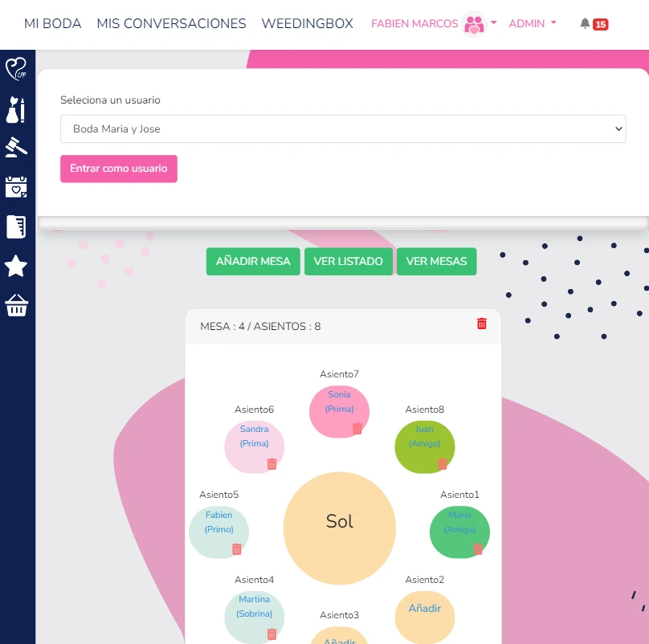Click the star icon in the sidebar

[17, 267]
